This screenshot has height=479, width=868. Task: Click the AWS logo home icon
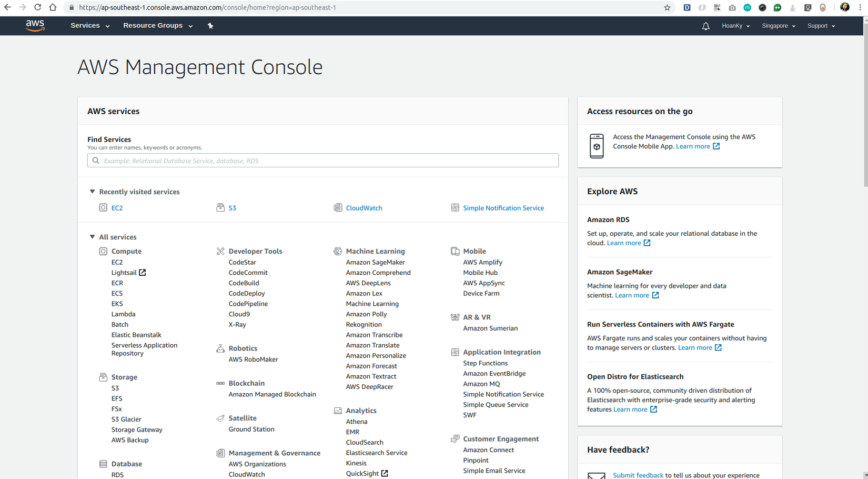[35, 26]
